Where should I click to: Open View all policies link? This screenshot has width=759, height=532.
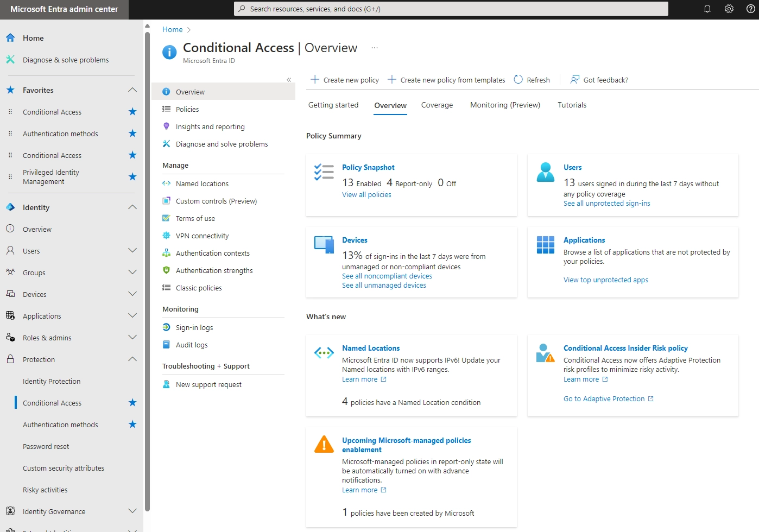(366, 195)
